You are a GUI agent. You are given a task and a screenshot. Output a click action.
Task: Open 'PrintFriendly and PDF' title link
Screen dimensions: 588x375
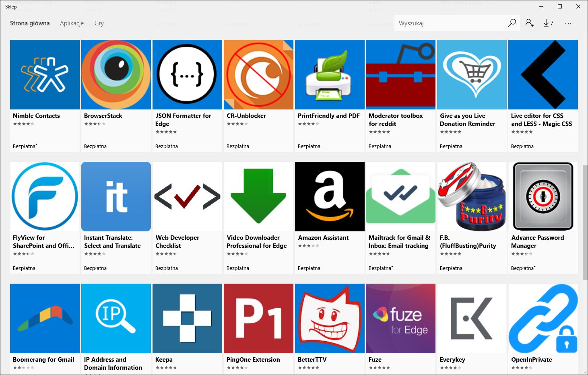(x=329, y=115)
